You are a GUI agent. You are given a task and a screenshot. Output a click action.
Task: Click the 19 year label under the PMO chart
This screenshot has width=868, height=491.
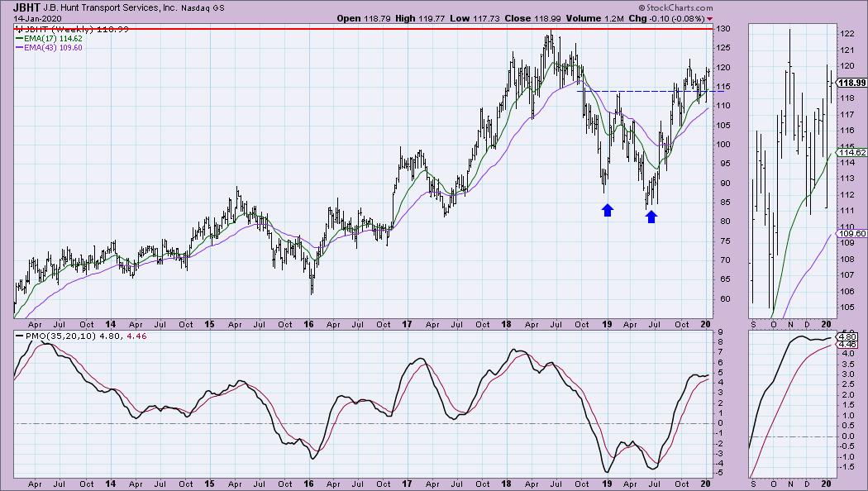(x=607, y=484)
